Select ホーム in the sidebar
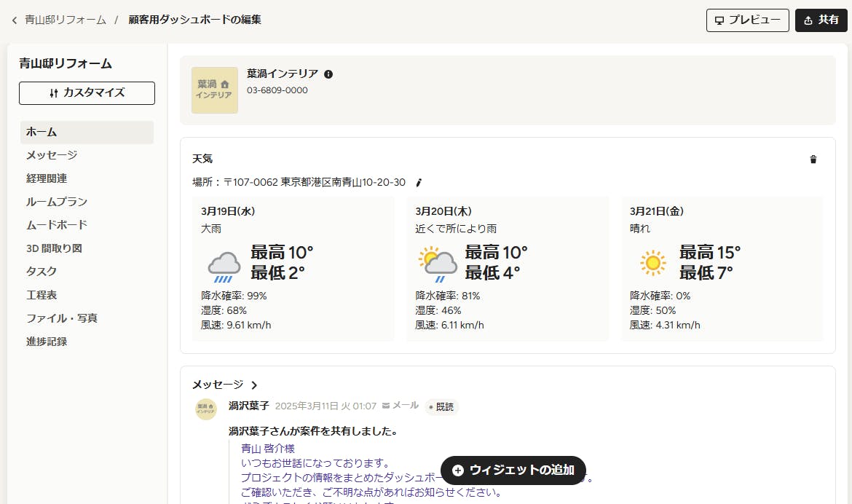The image size is (852, 504). pyautogui.click(x=87, y=132)
